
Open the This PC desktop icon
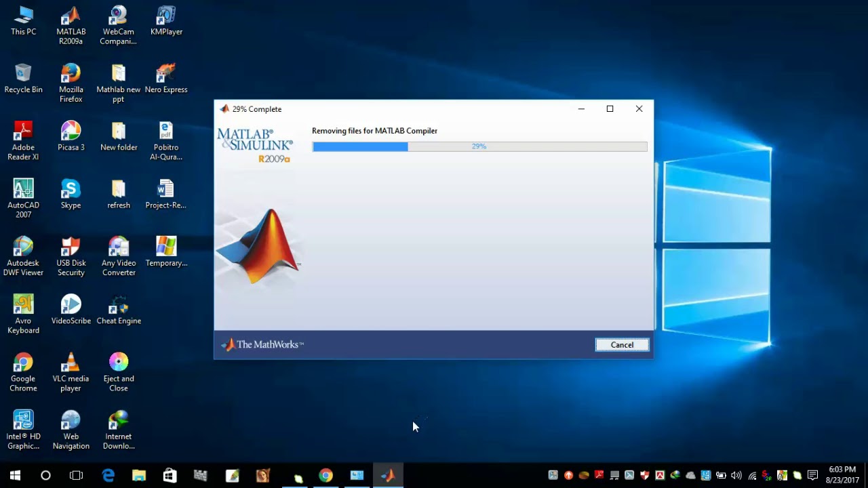tap(23, 20)
